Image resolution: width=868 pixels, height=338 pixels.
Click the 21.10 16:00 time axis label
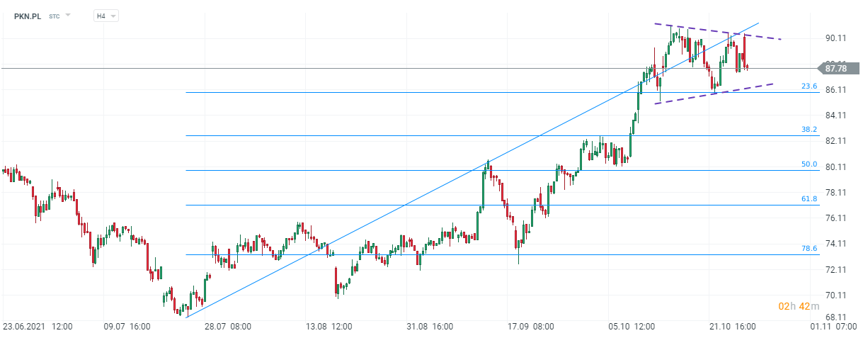tap(734, 327)
